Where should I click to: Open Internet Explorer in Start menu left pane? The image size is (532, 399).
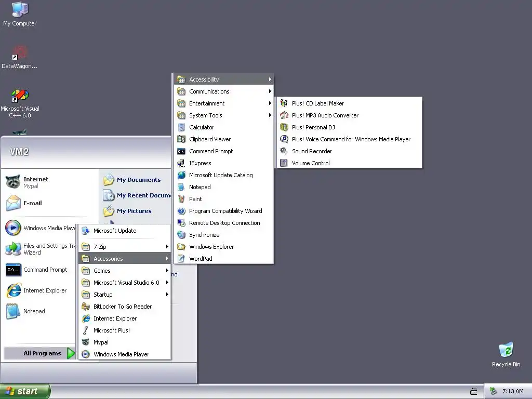tap(36, 290)
